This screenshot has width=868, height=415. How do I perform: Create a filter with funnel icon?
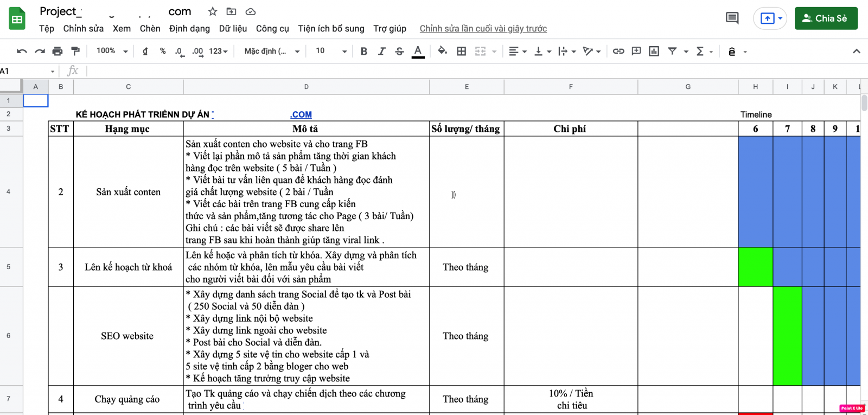[672, 51]
